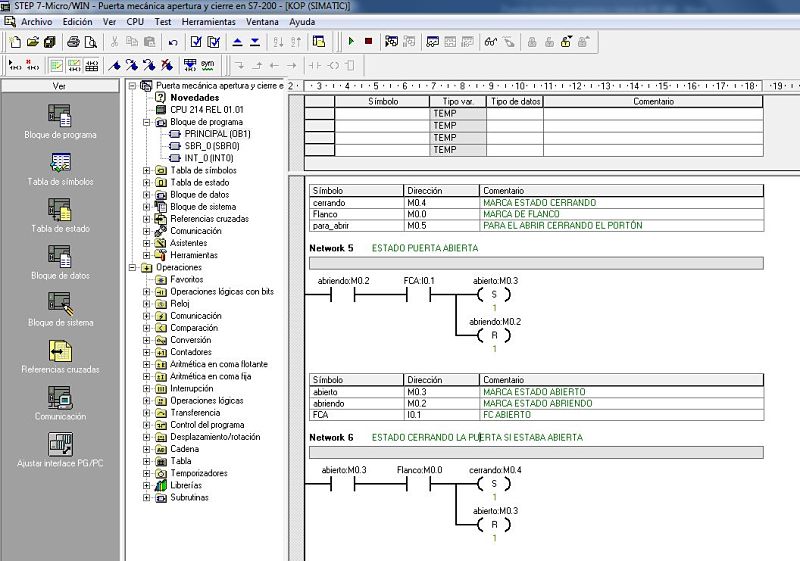800x561 pixels.
Task: Open the Edición menu
Action: pyautogui.click(x=78, y=22)
